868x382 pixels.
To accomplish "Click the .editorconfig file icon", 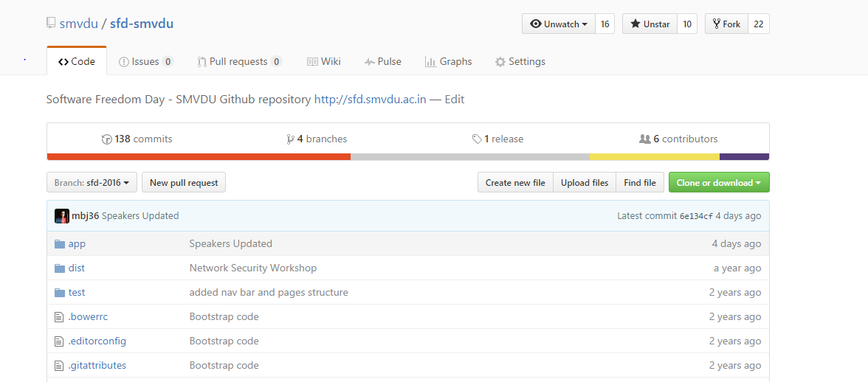I will [x=59, y=341].
